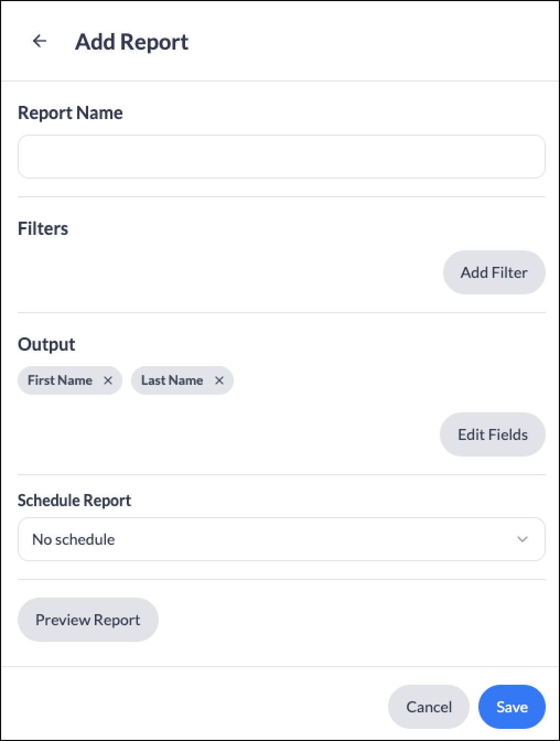Select the First Name chip label
This screenshot has height=741, width=560.
click(60, 380)
